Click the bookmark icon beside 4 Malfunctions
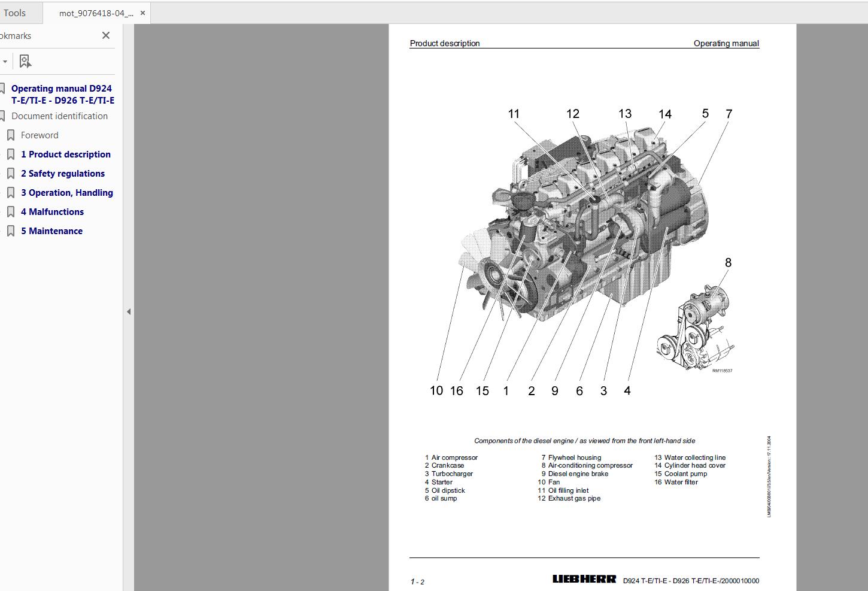This screenshot has height=591, width=868. 11,211
